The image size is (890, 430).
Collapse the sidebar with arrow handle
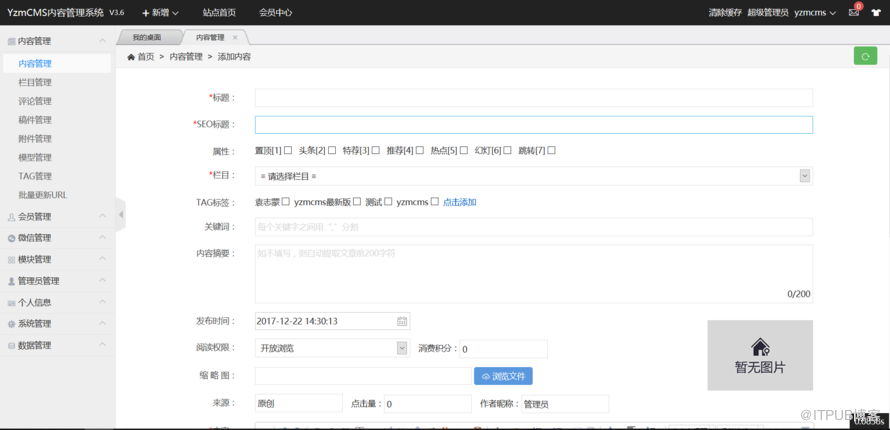(121, 214)
